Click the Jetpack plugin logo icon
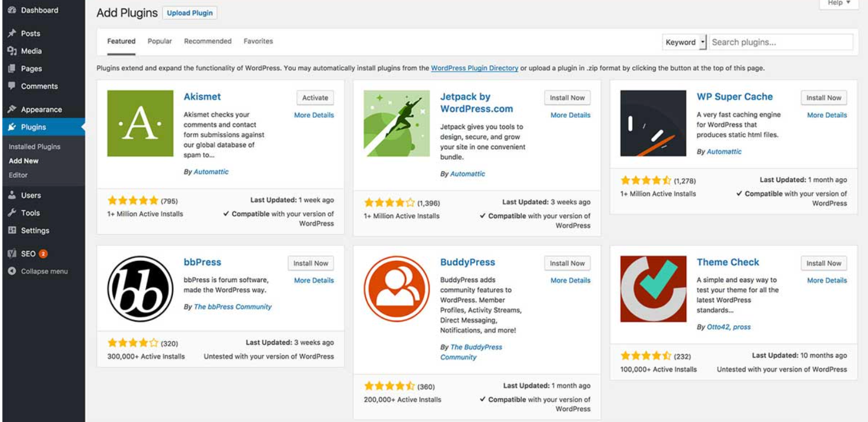 pos(397,124)
